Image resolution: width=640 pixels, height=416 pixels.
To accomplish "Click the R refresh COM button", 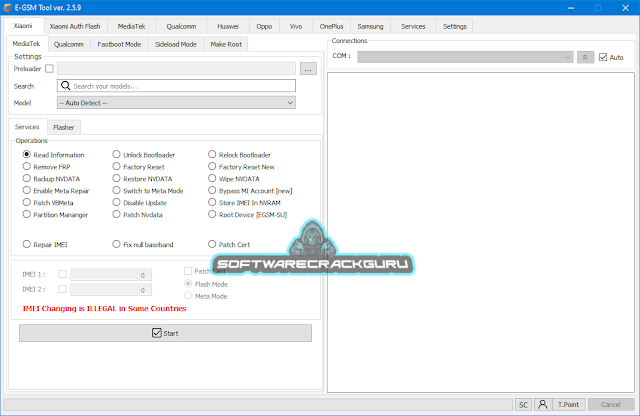I will (585, 58).
